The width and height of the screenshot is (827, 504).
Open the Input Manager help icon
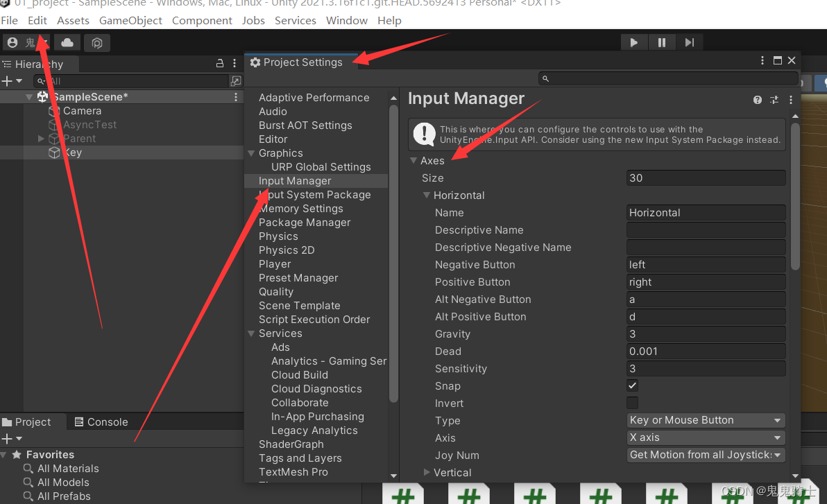758,100
